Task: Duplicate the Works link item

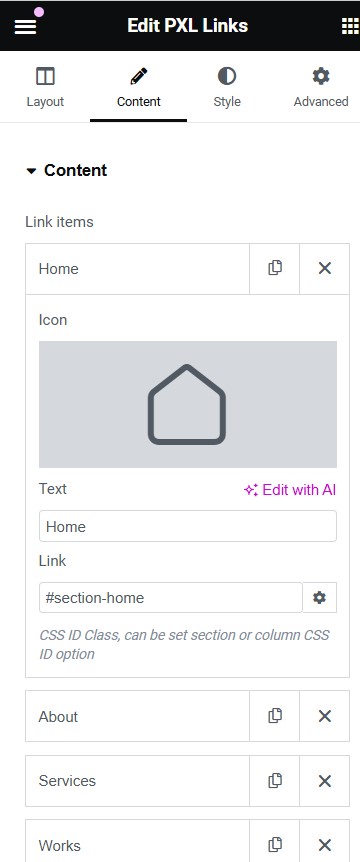Action: point(275,844)
